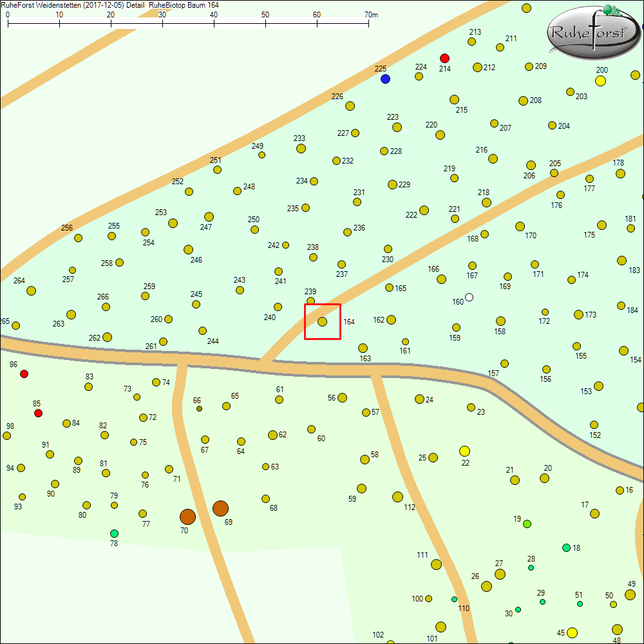Select bright yellow tree marker 45
This screenshot has width=644, height=644.
(571, 632)
